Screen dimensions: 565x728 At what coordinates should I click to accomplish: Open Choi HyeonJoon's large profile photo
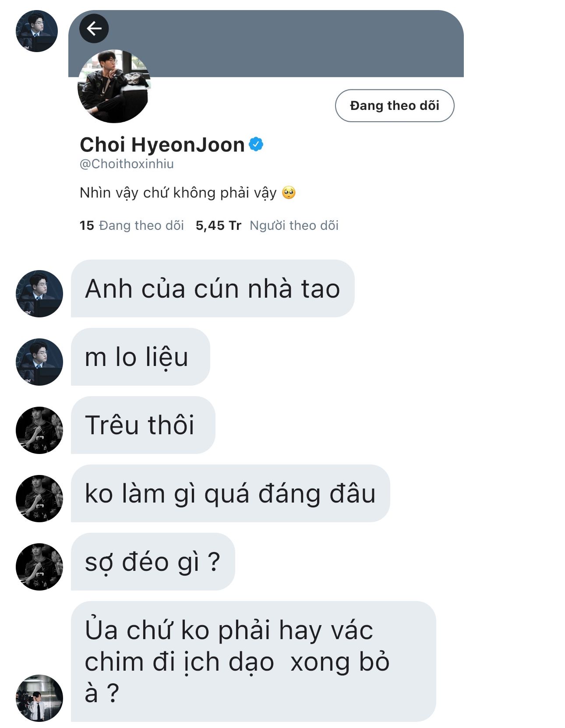(x=114, y=86)
